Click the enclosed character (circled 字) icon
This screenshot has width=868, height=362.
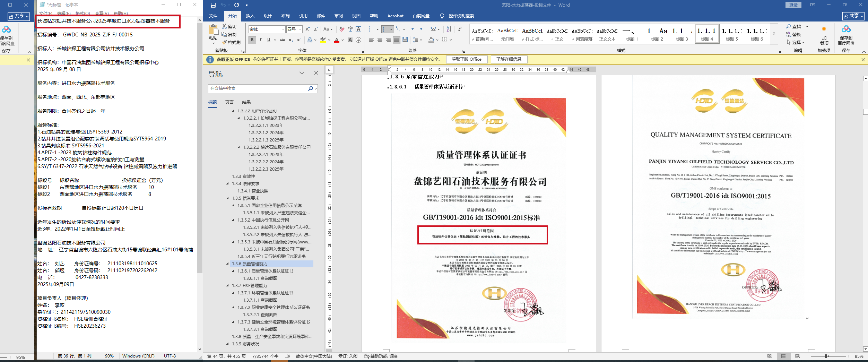click(358, 40)
